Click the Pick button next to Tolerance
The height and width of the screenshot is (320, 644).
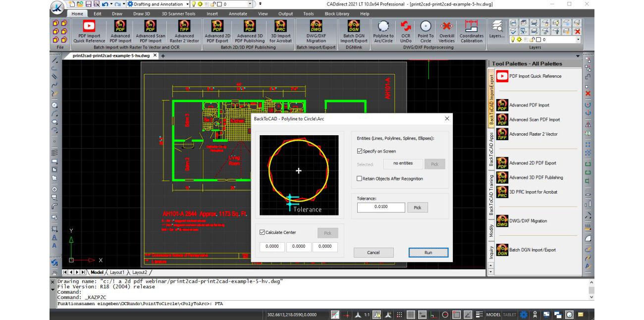click(x=417, y=208)
